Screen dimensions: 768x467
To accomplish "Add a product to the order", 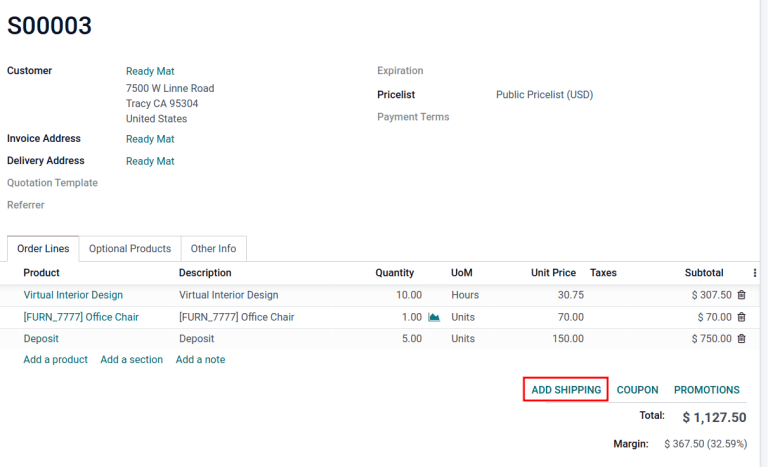I will coord(55,359).
